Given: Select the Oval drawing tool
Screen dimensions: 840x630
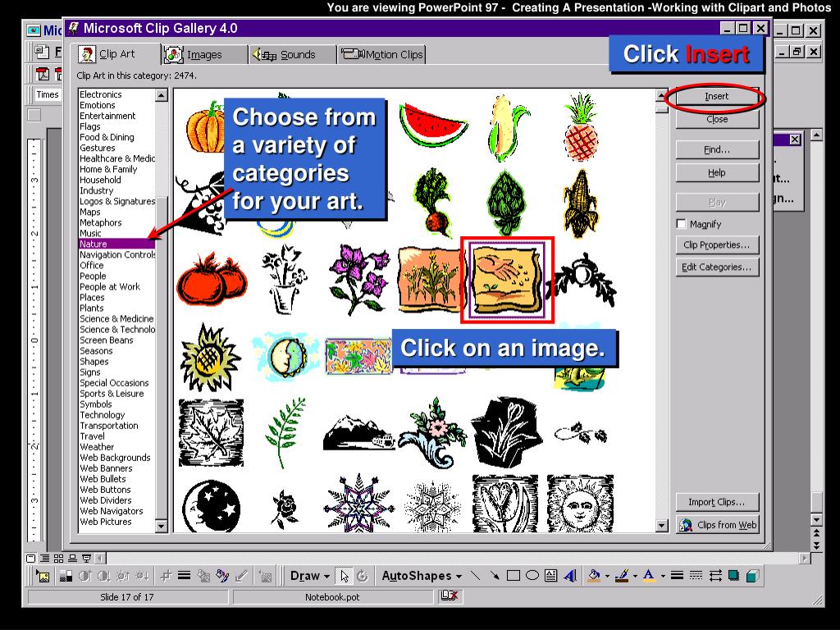Looking at the screenshot, I should click(x=532, y=576).
